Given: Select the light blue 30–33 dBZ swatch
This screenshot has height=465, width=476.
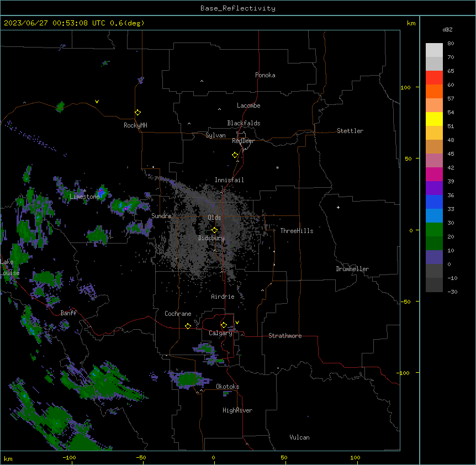Looking at the screenshot, I should [x=434, y=216].
